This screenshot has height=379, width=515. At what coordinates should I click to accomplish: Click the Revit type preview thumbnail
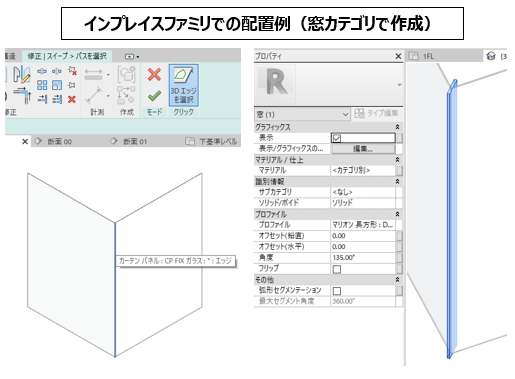pos(275,84)
